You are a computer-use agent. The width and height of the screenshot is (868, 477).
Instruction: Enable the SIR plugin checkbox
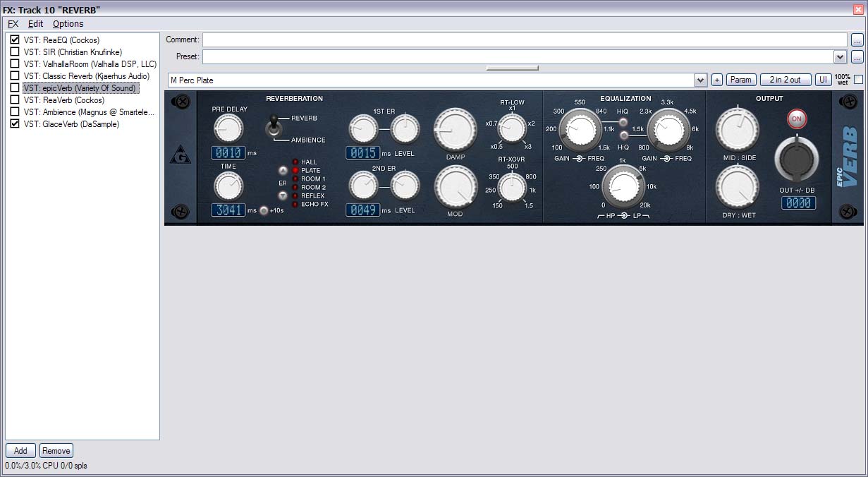pyautogui.click(x=15, y=52)
